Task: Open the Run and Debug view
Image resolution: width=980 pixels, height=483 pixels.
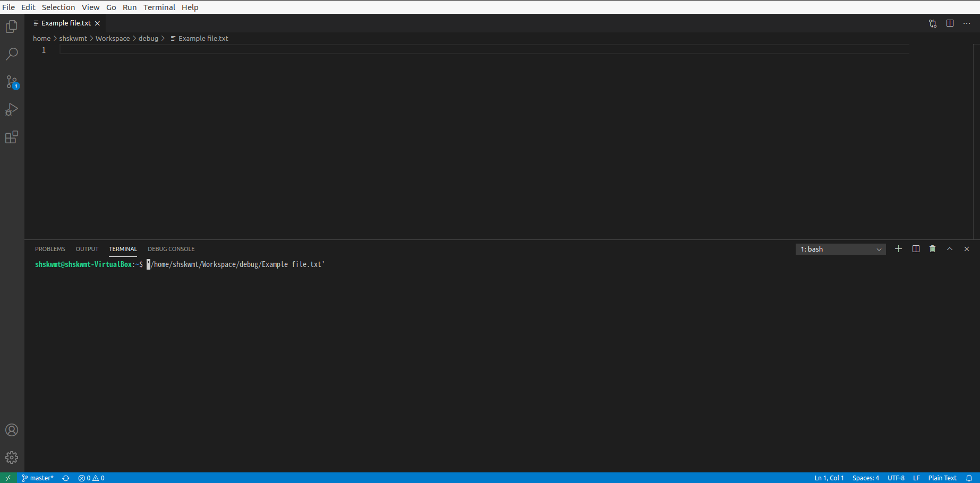Action: pos(12,109)
